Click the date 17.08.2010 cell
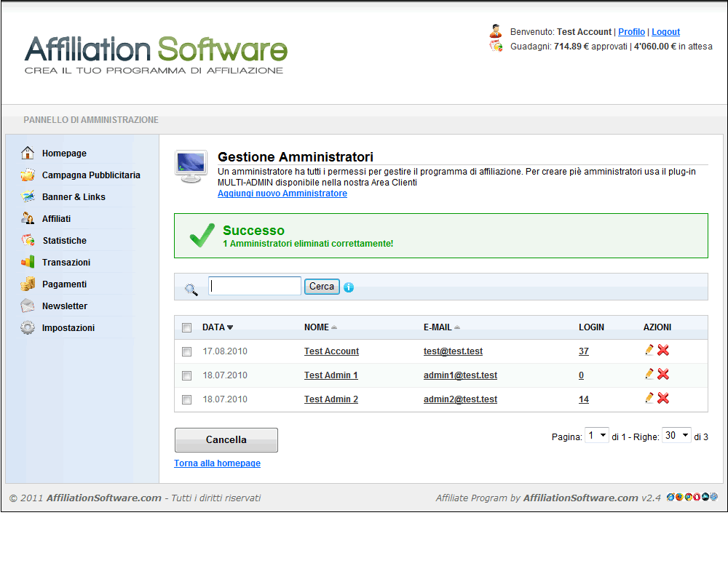Viewport: 728px width, 582px height. click(225, 351)
